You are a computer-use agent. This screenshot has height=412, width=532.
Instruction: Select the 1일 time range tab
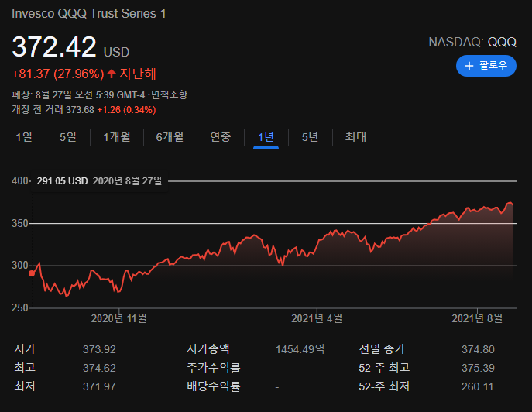coord(24,137)
